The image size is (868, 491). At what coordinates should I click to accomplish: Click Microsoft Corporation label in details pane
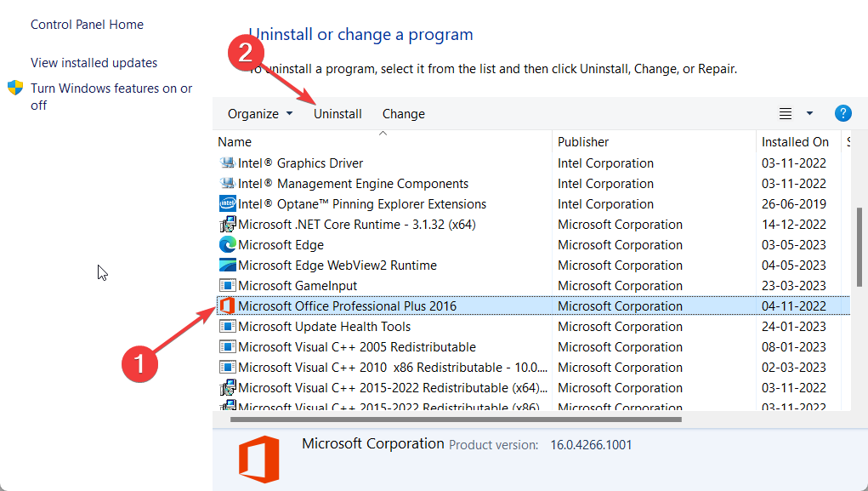coord(373,443)
